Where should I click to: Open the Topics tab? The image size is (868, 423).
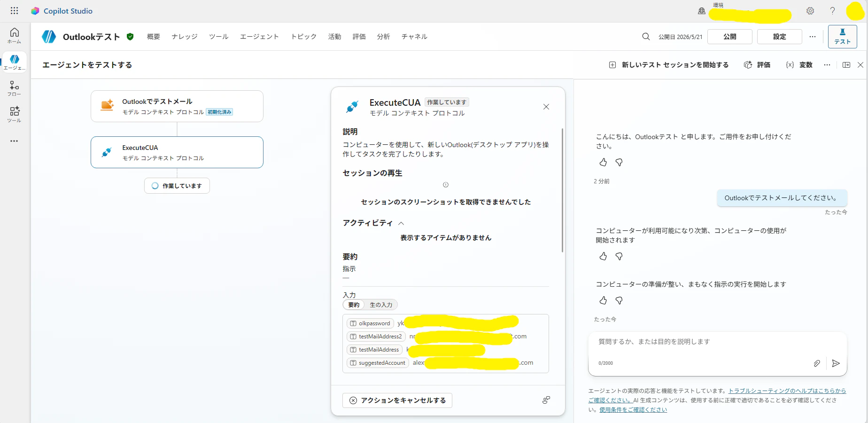point(304,37)
